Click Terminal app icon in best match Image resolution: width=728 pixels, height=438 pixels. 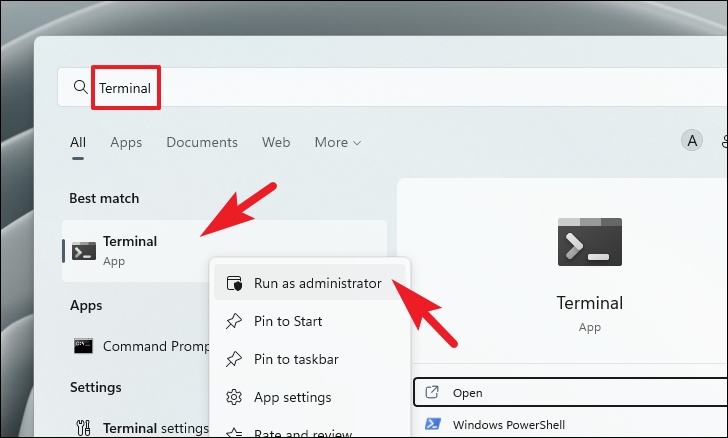[84, 251]
